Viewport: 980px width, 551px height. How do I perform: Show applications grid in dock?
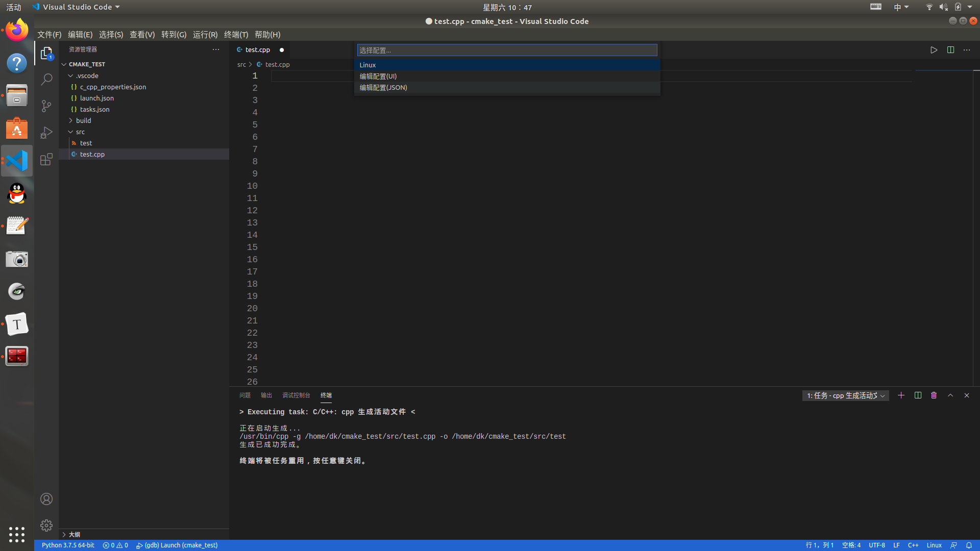tap(17, 534)
